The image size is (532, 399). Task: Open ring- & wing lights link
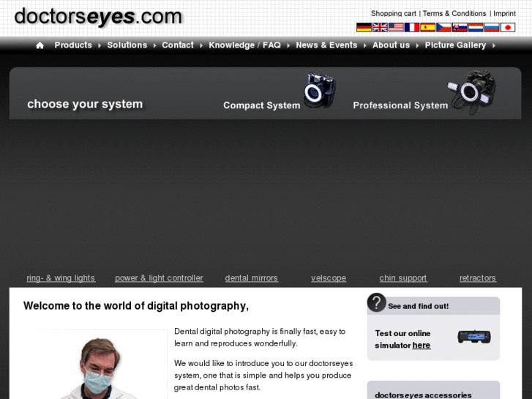pos(61,278)
